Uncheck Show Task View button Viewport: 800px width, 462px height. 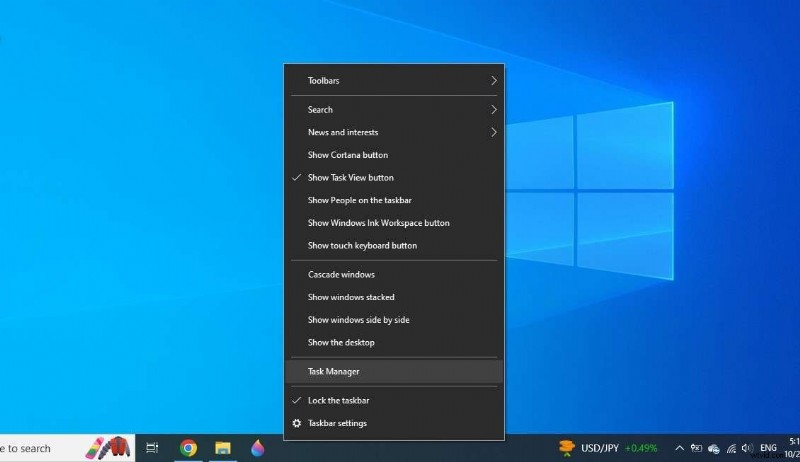350,177
